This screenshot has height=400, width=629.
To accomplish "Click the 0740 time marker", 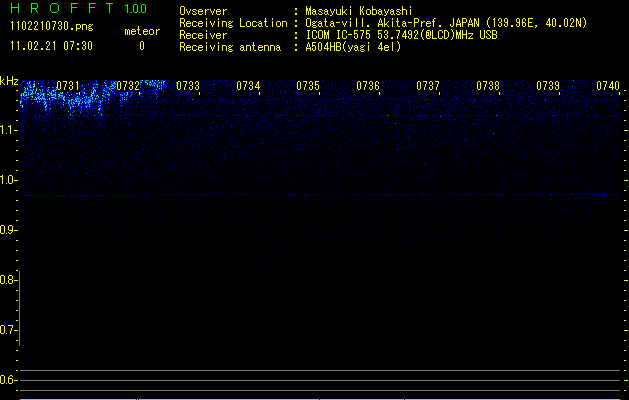I will [x=608, y=86].
